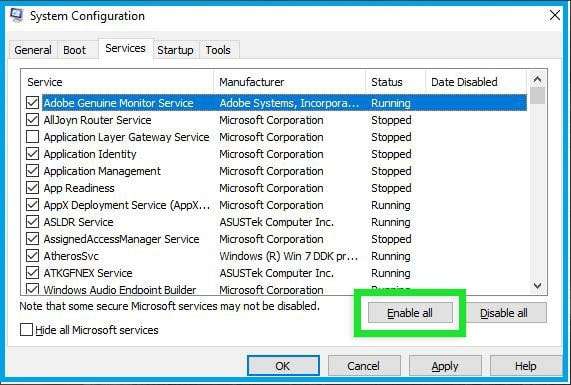The image size is (571, 385).
Task: Click the services list scrollbar thumb
Action: tap(537, 95)
